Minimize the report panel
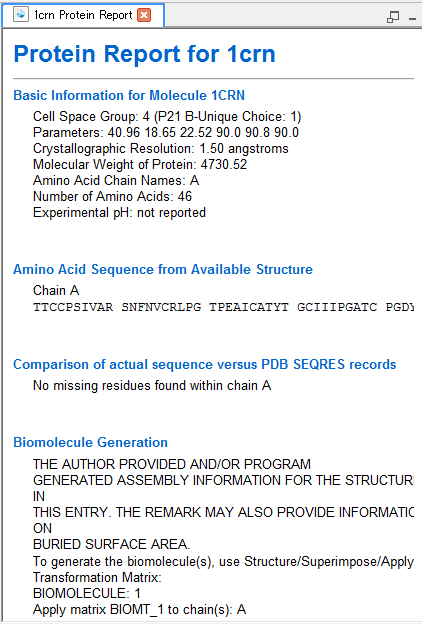Image resolution: width=422 pixels, height=624 pixels. pyautogui.click(x=412, y=18)
